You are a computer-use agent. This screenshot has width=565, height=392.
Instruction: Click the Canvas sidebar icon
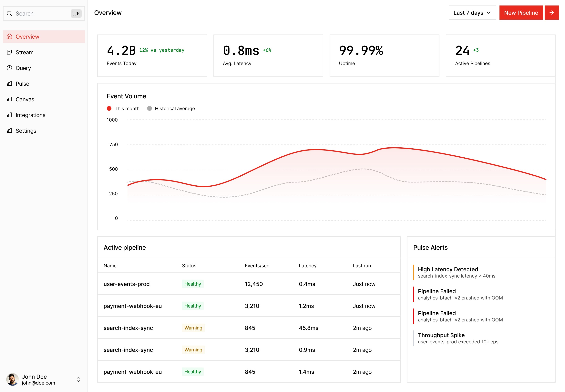[x=9, y=99]
